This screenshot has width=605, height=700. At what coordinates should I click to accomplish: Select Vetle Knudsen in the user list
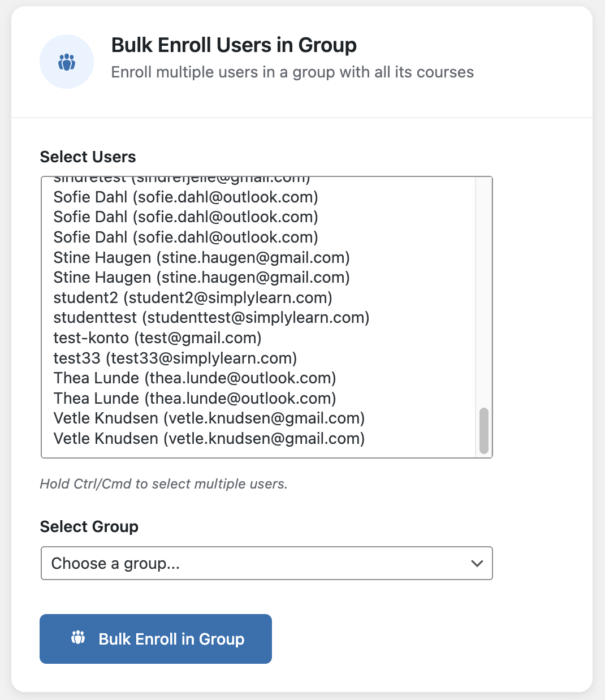(x=209, y=418)
